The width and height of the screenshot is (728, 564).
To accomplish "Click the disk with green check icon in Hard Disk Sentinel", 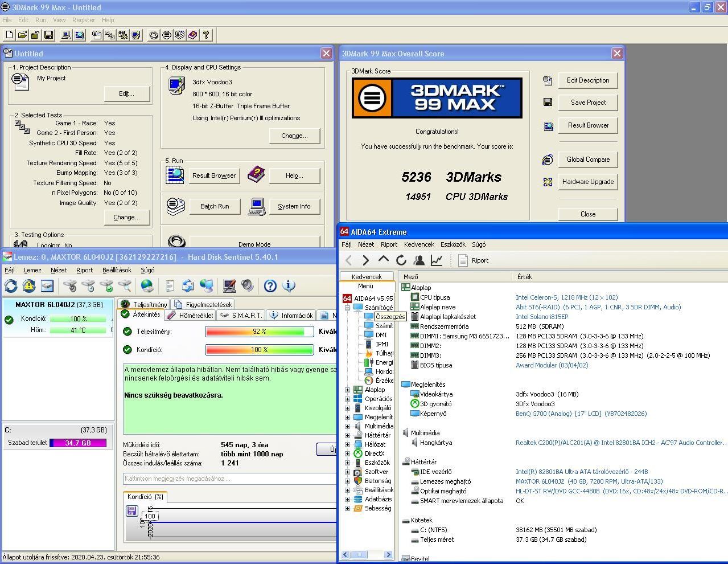I will click(106, 286).
